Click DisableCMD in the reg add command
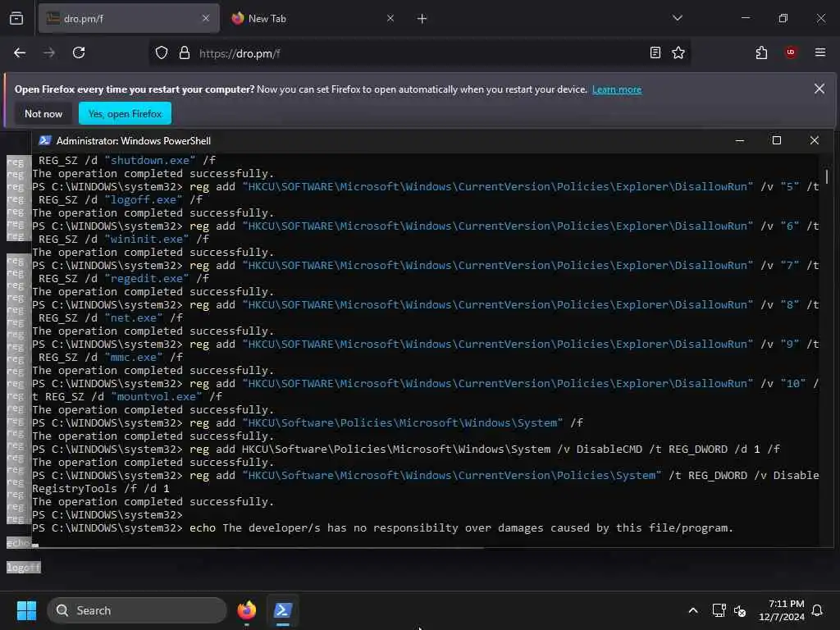840x630 pixels. pyautogui.click(x=609, y=449)
